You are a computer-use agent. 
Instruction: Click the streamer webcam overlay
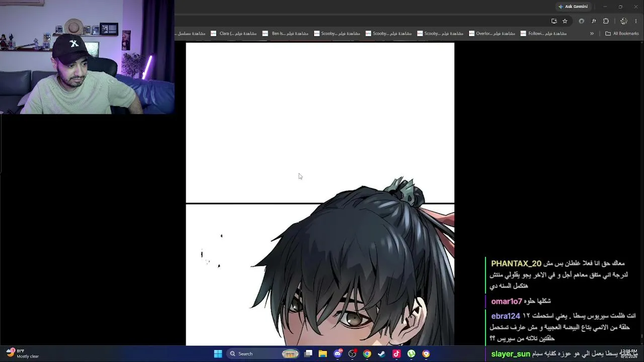coord(87,57)
